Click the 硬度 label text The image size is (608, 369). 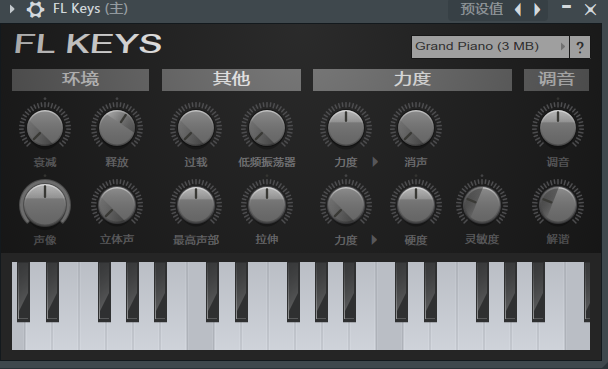click(x=416, y=240)
